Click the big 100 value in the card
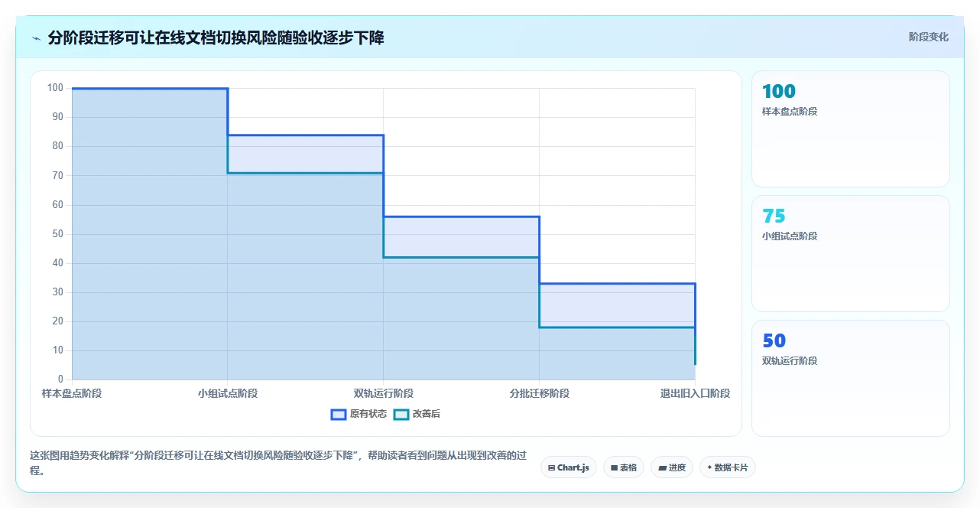The height and width of the screenshot is (508, 980). (x=779, y=91)
